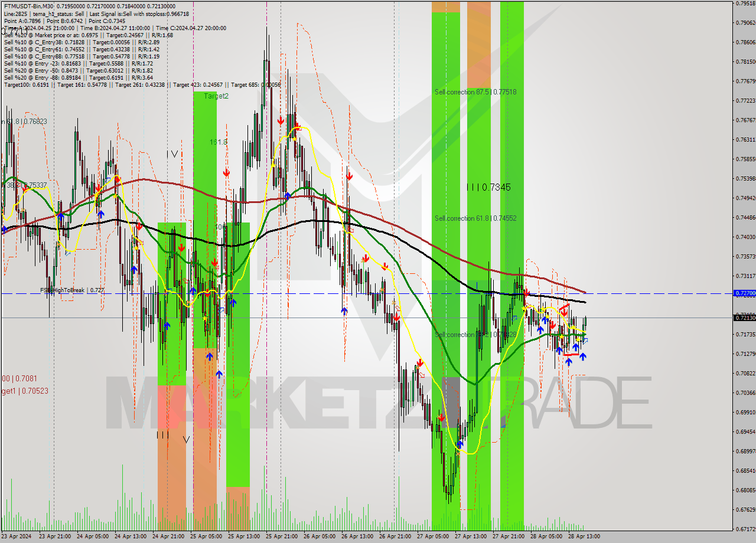Click the '26 Apr 21:00' time axis label

[x=395, y=537]
